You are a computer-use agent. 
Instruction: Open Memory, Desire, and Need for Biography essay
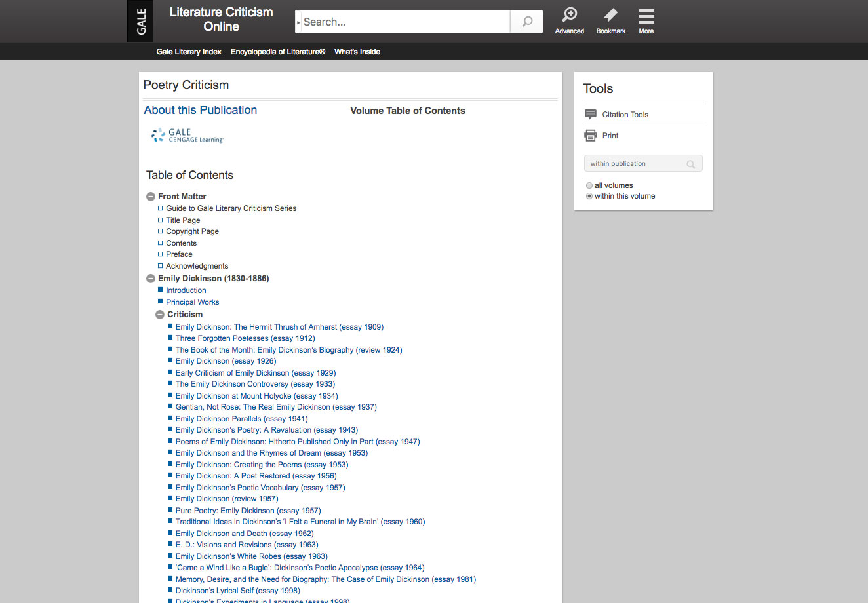pyautogui.click(x=326, y=579)
